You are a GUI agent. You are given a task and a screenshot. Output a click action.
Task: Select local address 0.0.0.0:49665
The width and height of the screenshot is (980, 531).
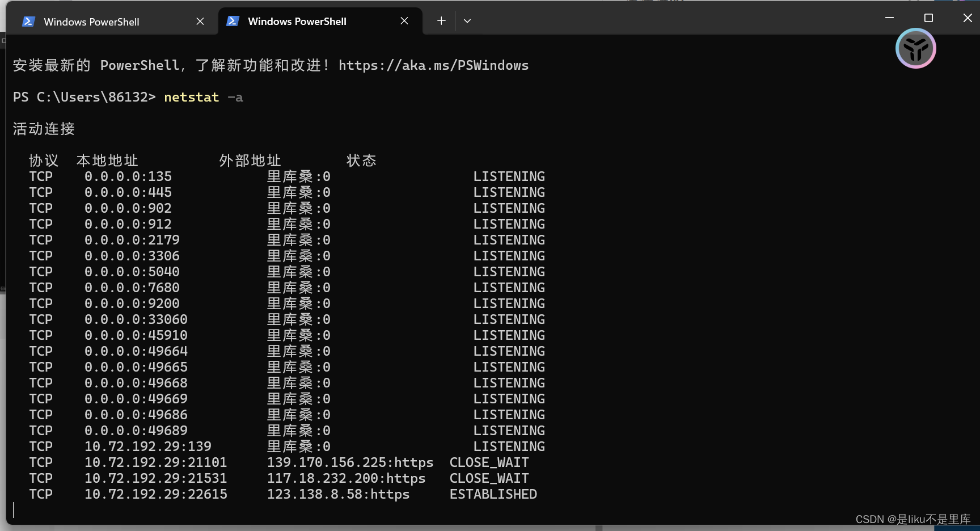[x=136, y=368]
